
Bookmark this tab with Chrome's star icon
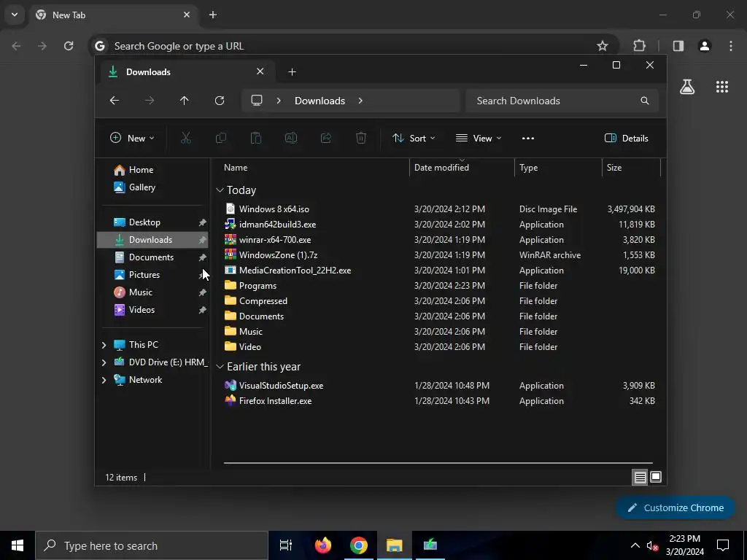602,46
